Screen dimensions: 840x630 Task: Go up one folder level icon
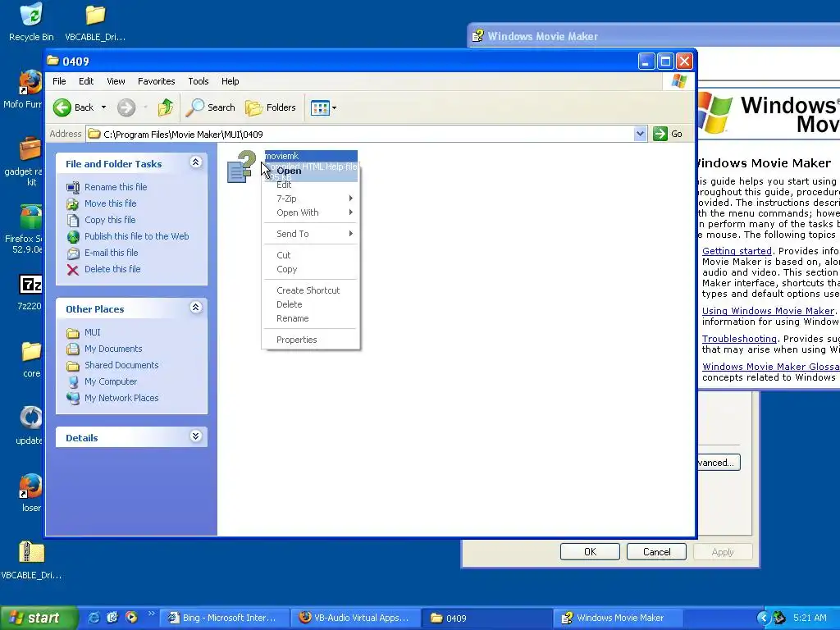point(166,107)
